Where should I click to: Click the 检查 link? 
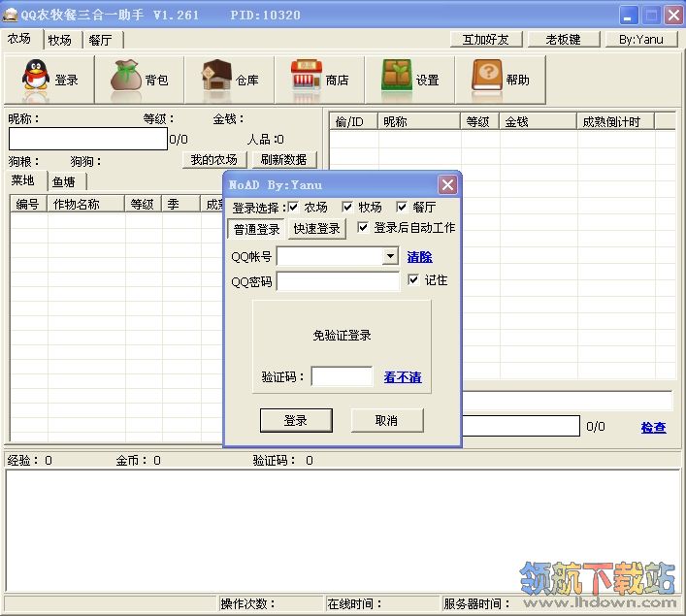click(654, 428)
